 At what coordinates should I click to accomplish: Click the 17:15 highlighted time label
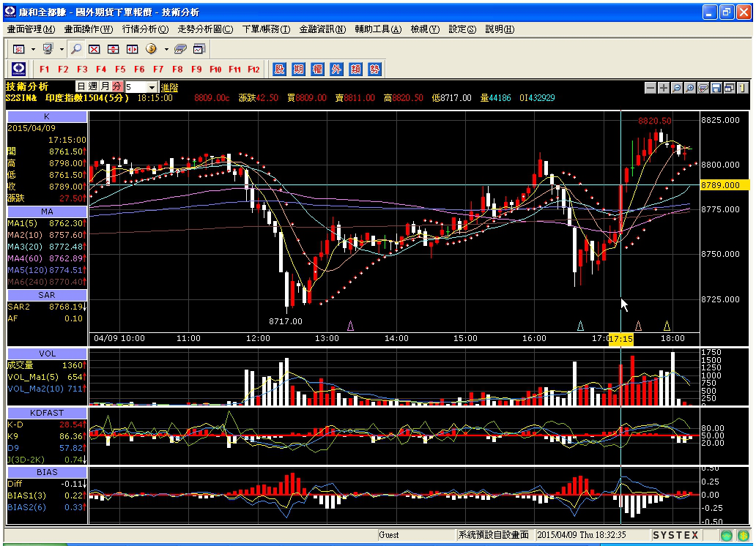point(620,339)
